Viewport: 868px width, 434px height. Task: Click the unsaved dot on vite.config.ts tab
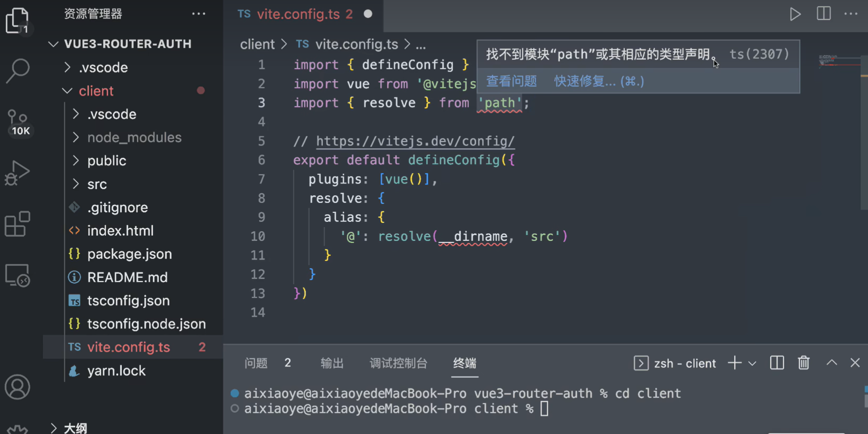[368, 14]
